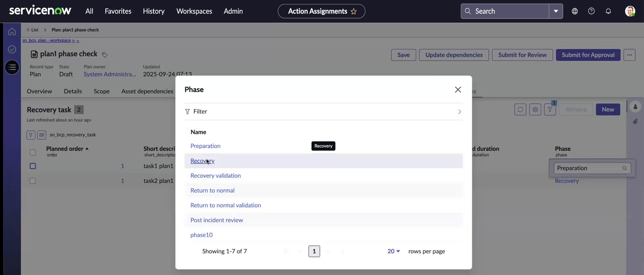Select Recovery phase in dialog

(202, 161)
